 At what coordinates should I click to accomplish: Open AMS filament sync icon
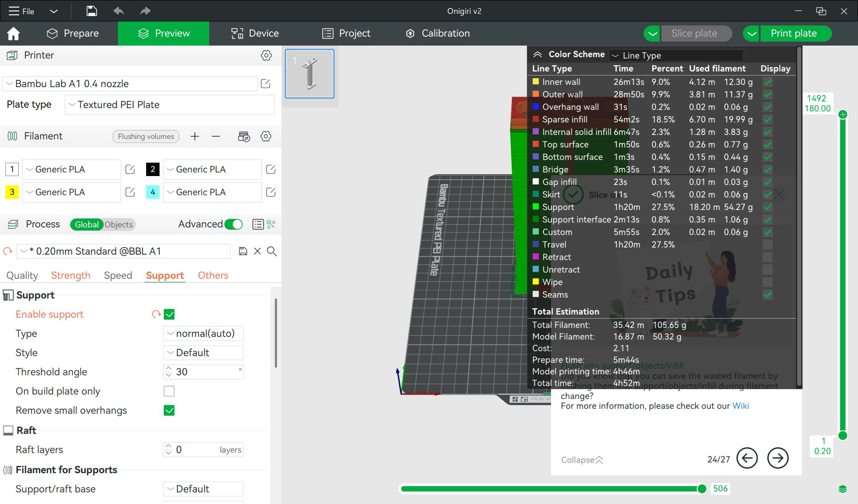[244, 136]
